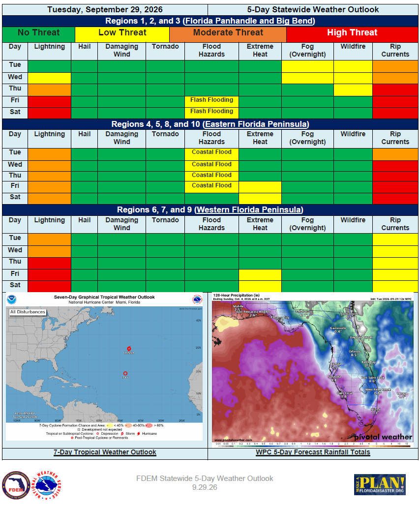This screenshot has width=420, height=509.
Task: Click the NOAA logo on tropical outlook map
Action: coord(12,299)
